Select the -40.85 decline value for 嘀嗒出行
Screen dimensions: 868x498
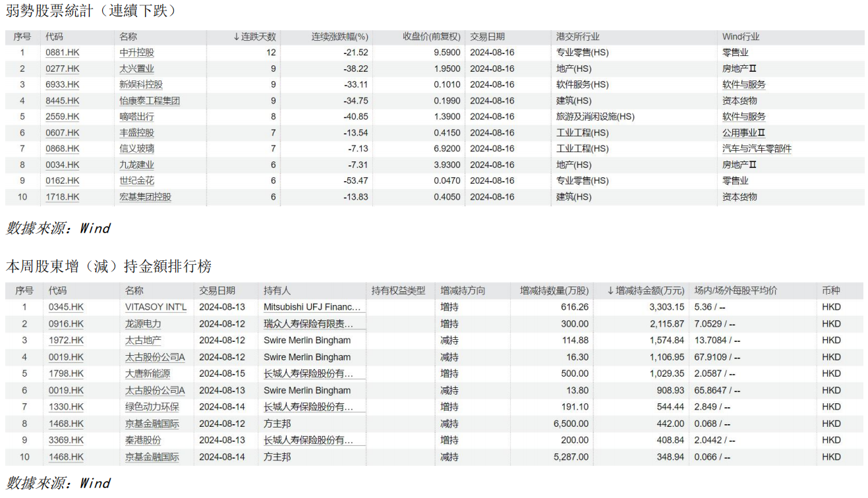click(x=357, y=117)
